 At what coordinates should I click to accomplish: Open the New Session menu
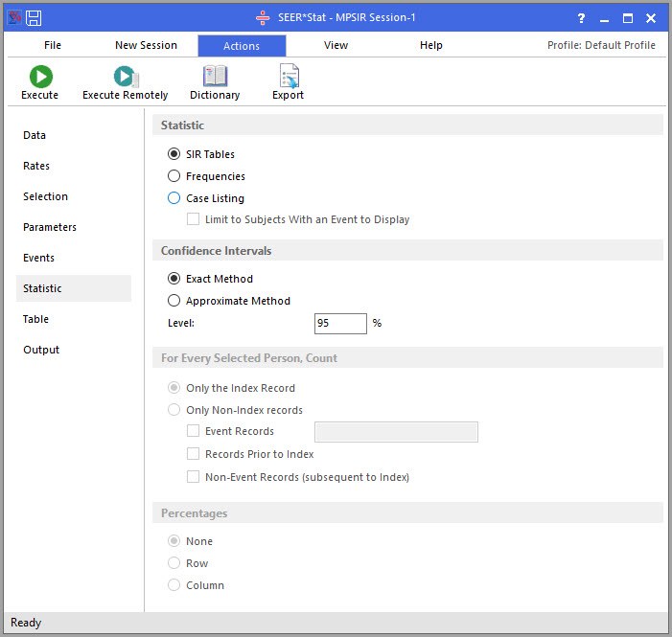click(146, 45)
